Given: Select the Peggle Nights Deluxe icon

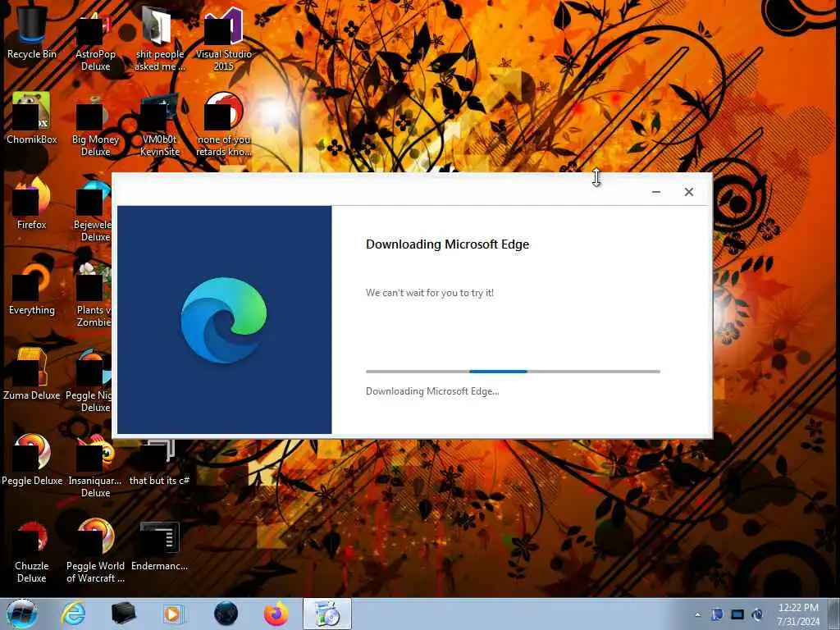Looking at the screenshot, I should point(90,381).
